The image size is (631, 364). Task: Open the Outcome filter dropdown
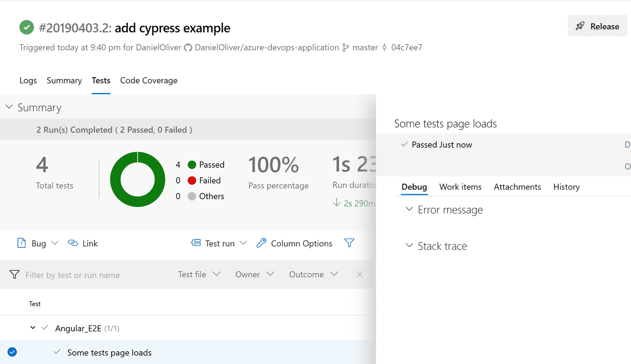click(x=313, y=274)
